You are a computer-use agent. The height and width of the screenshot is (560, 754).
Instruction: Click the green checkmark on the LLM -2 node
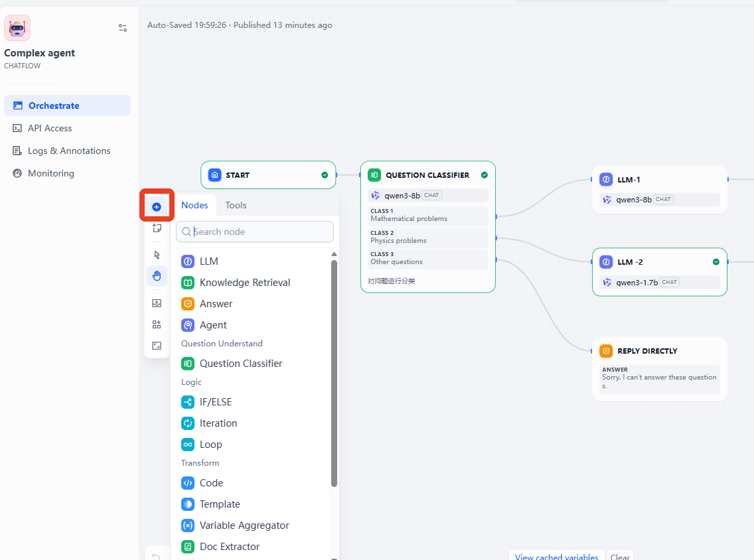(716, 262)
